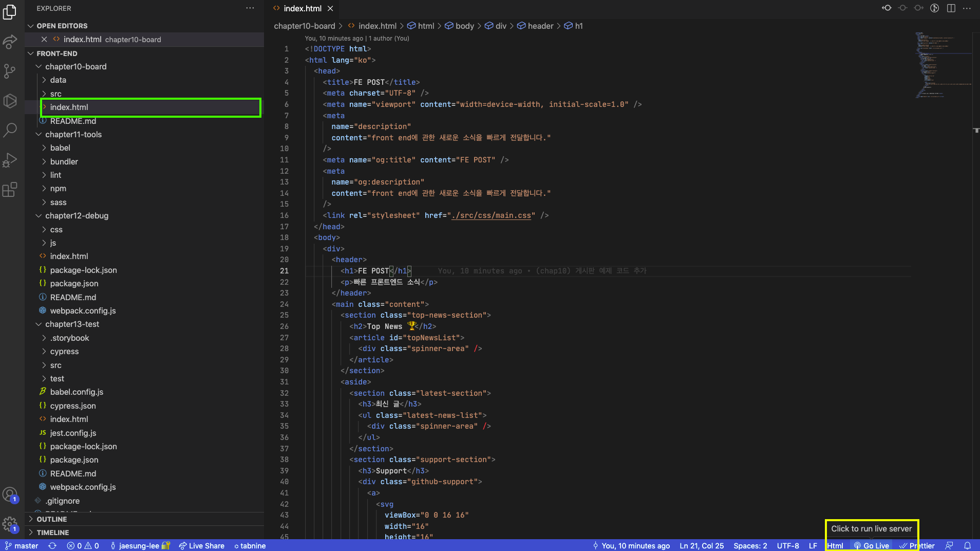Collapse the OPEN EDITORS section

tap(144, 26)
